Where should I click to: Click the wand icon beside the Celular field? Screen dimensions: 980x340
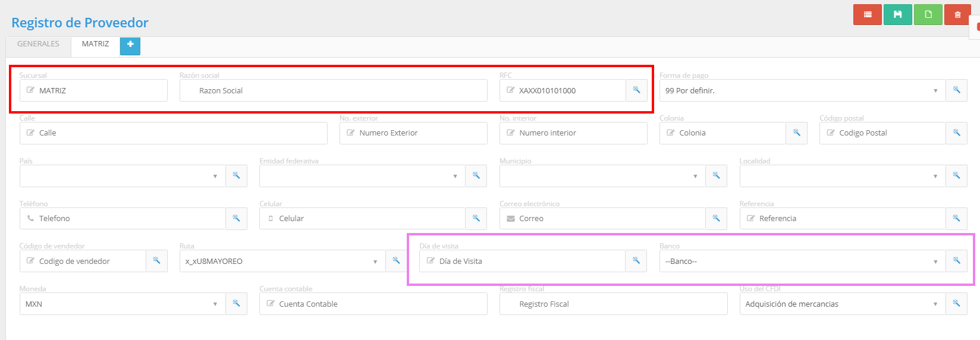[476, 219]
